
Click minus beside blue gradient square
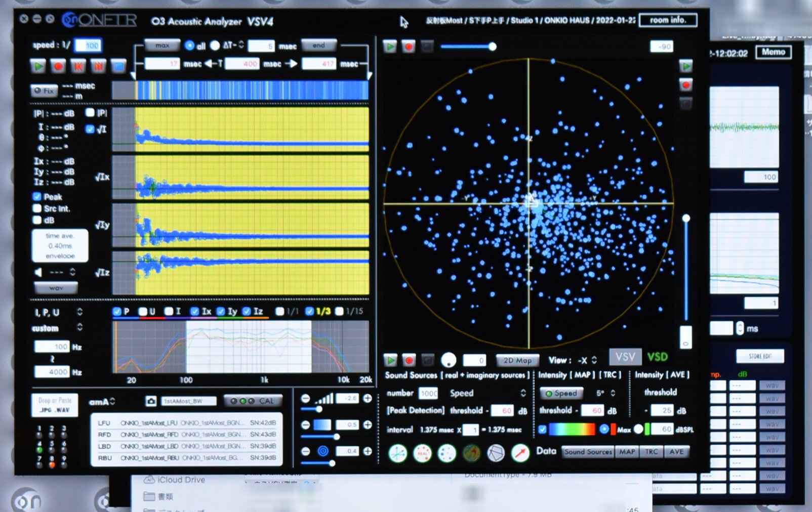305,424
